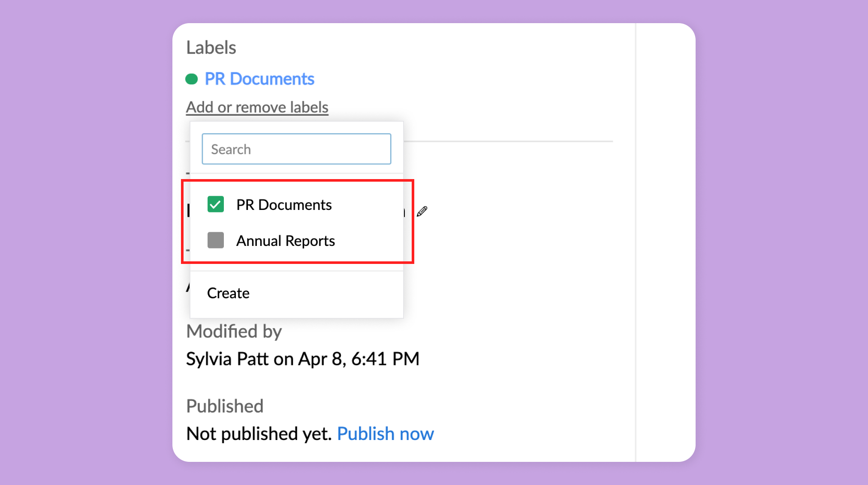Click the pencil edit icon
Screen dimensions: 868x485
click(x=422, y=211)
